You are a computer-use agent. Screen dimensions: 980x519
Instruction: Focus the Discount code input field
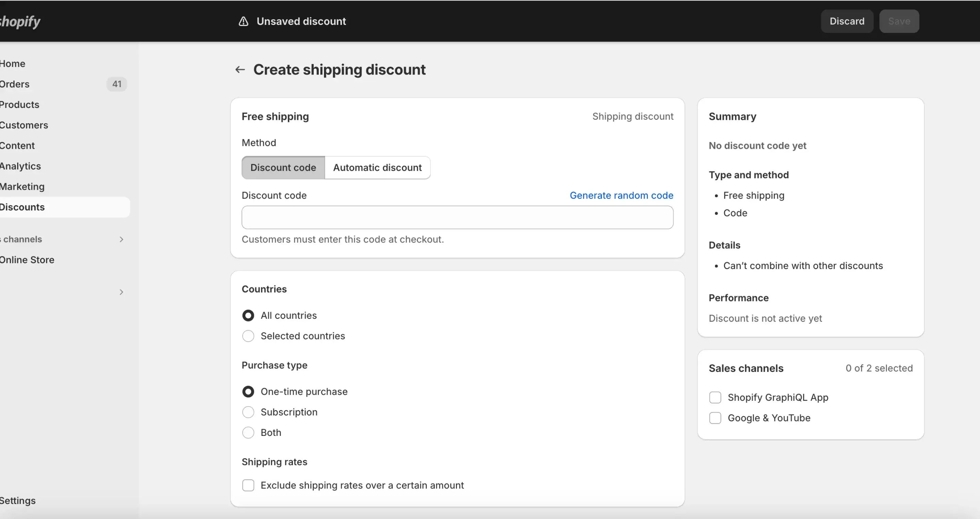[x=457, y=217]
